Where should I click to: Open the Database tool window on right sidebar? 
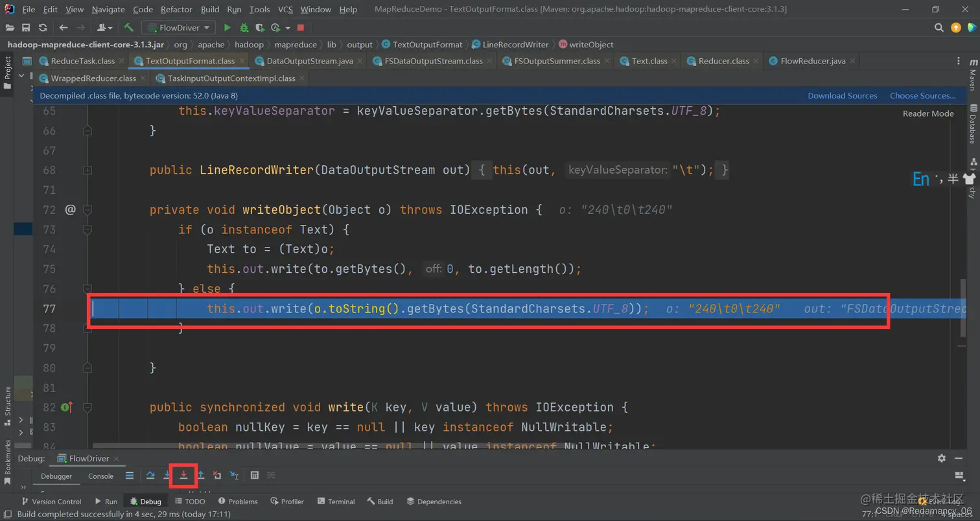(x=973, y=124)
